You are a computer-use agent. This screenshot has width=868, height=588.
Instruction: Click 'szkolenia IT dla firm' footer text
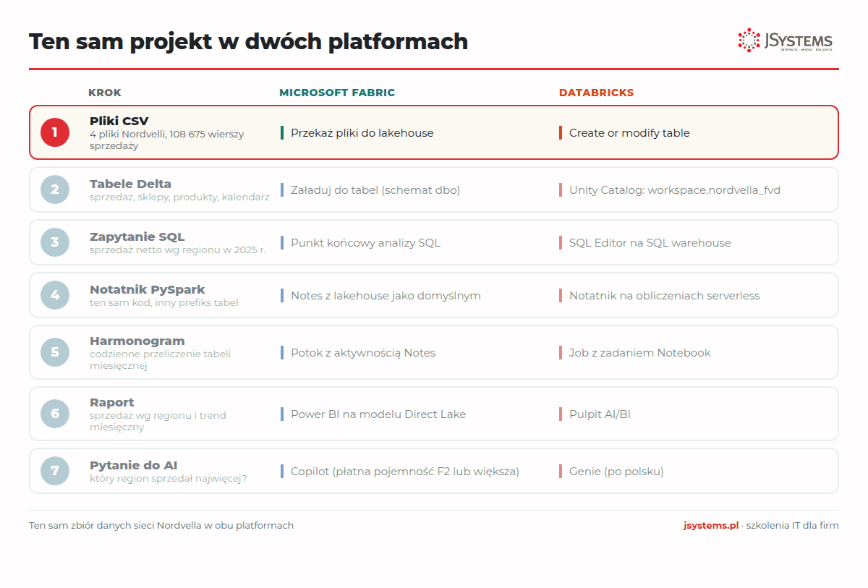792,526
